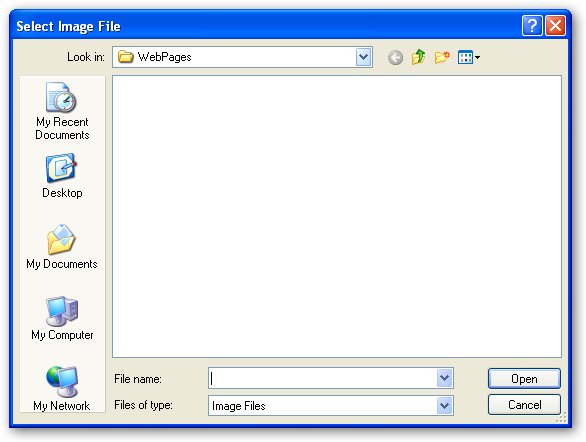Go to Desktop in places bar

point(62,176)
